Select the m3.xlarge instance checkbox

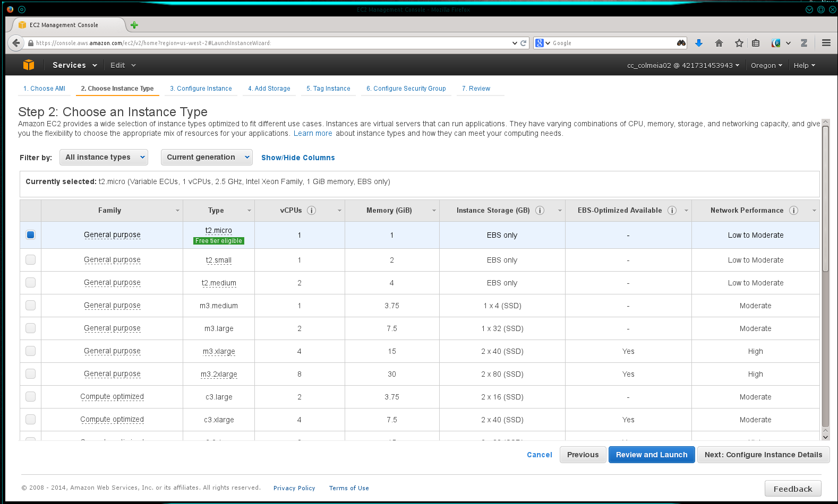pos(31,351)
